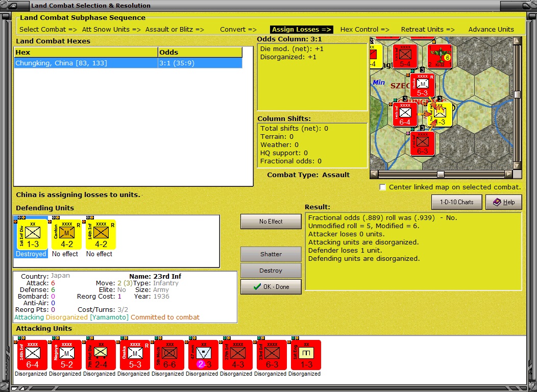Select the 14th Inf 4-2 defending unit
This screenshot has height=392, width=537.
pos(101,234)
